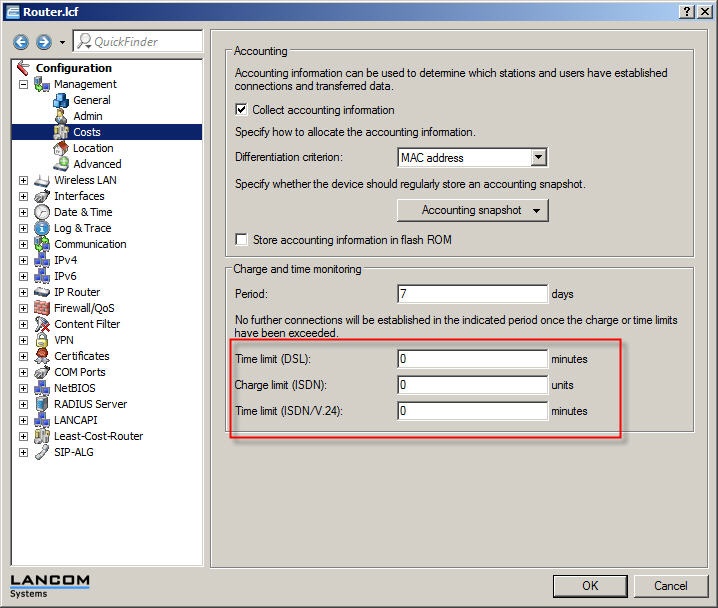Click the OK button
The height and width of the screenshot is (608, 718).
(x=590, y=585)
